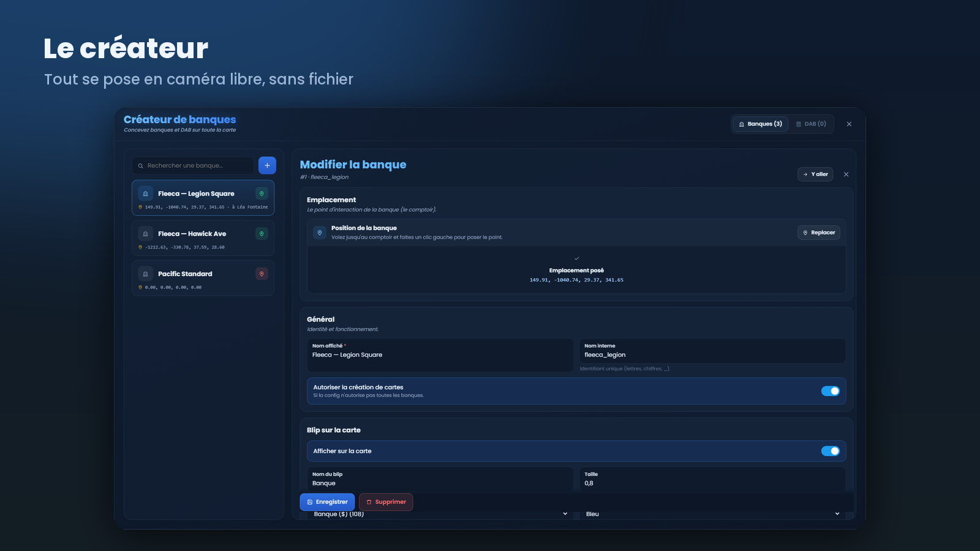Click the bank icon of Fleeca — Legion Square
This screenshot has height=551, width=980.
(145, 193)
